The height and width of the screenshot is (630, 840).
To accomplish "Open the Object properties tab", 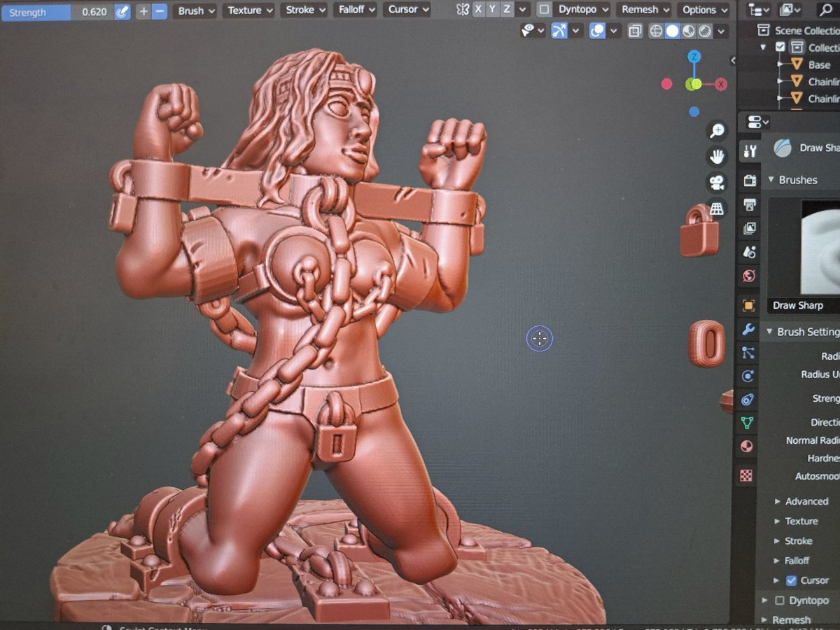I will (748, 305).
